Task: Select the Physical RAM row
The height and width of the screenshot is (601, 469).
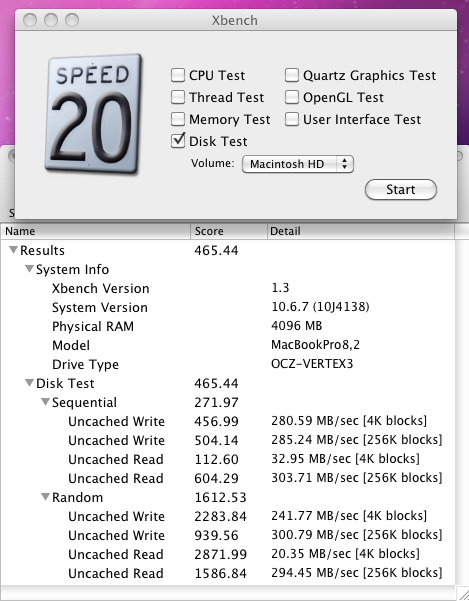Action: 228,326
